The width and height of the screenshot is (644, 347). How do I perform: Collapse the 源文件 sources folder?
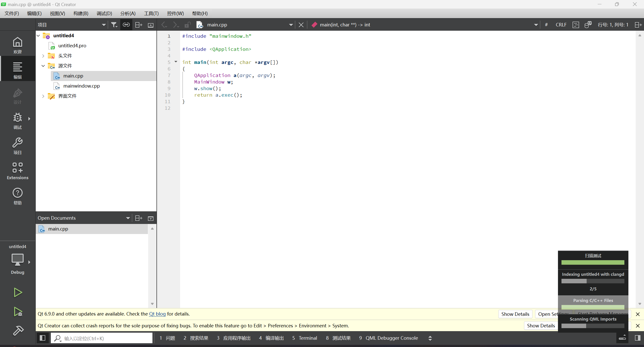[x=43, y=66]
